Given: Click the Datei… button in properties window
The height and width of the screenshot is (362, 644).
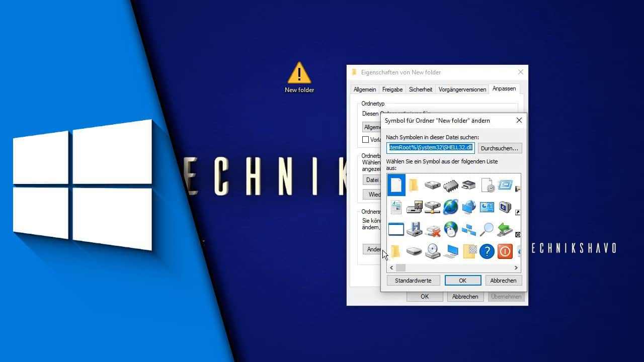Looking at the screenshot, I should [x=371, y=179].
